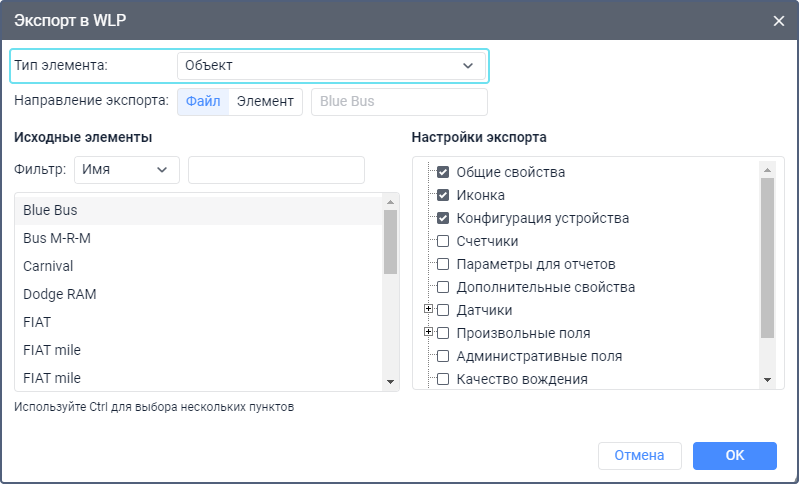Click up arrow of export settings scrollbar
Screen dimensions: 799x484
tap(767, 166)
